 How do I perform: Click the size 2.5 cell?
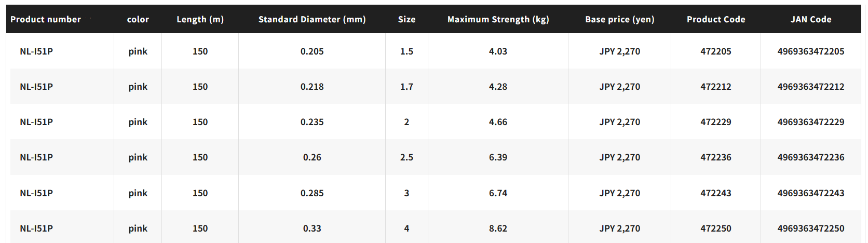[406, 157]
